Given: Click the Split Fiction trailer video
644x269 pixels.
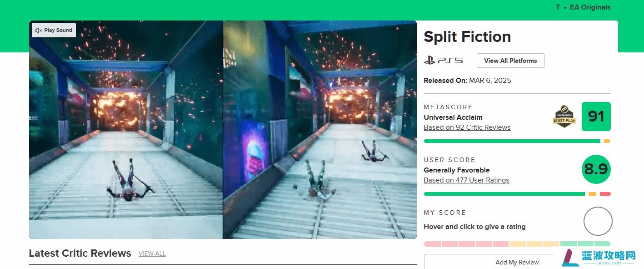Looking at the screenshot, I should pyautogui.click(x=223, y=130).
